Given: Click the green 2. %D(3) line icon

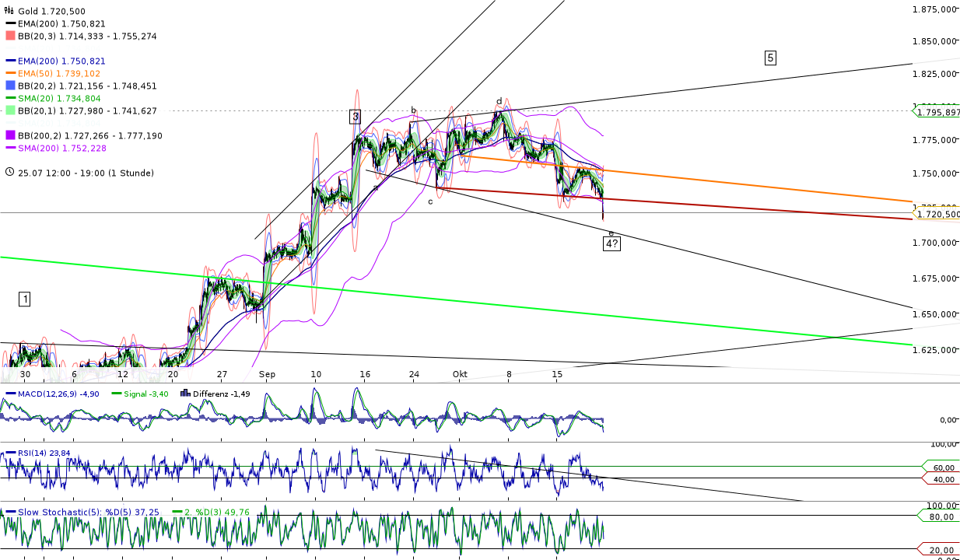Looking at the screenshot, I should (177, 511).
